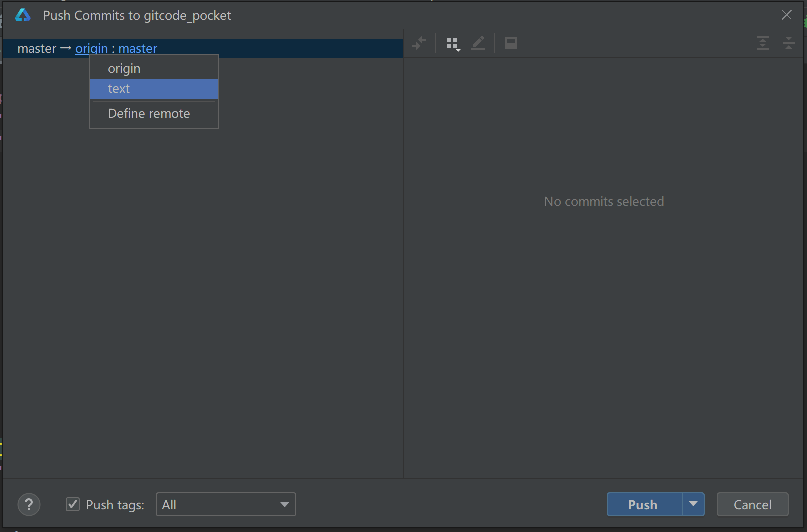Toggle the Push tags checkbox

73,504
